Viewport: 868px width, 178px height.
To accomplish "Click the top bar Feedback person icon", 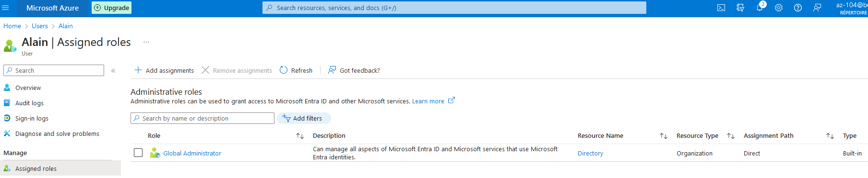I will (x=817, y=8).
